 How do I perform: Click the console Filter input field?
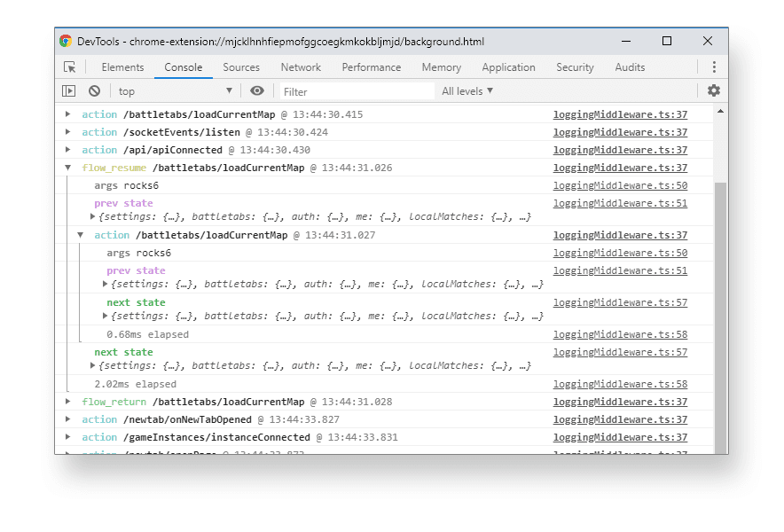pos(357,91)
